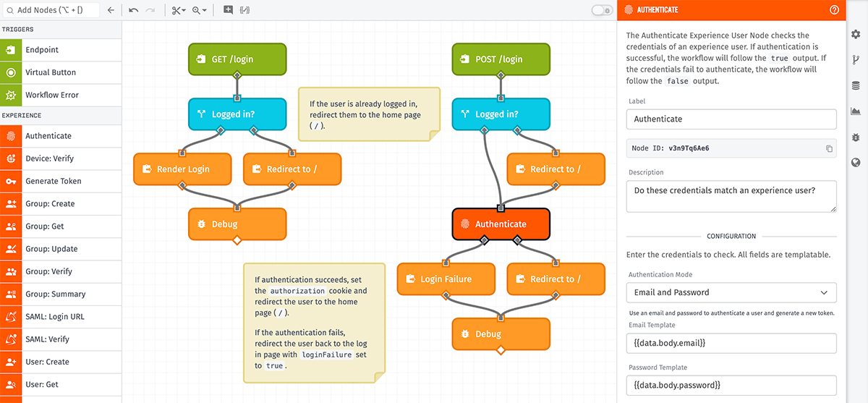This screenshot has height=403, width=868.
Task: Choose User: Get node in palette
Action: (61, 384)
